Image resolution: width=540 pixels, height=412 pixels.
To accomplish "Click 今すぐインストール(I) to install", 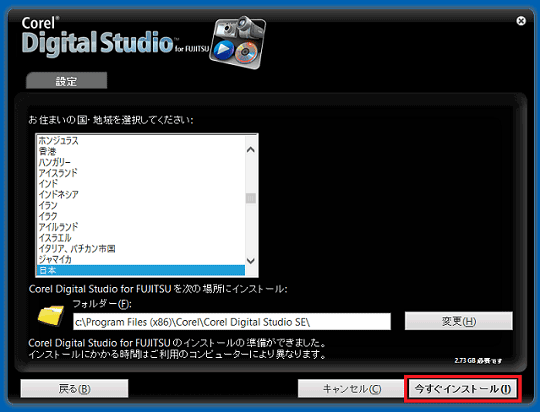I will pyautogui.click(x=463, y=389).
